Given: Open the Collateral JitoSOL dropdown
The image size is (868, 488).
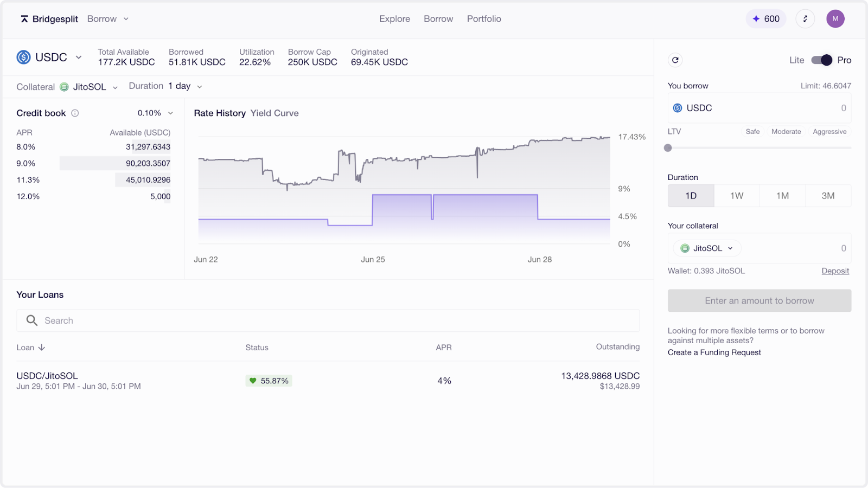Looking at the screenshot, I should pyautogui.click(x=88, y=87).
